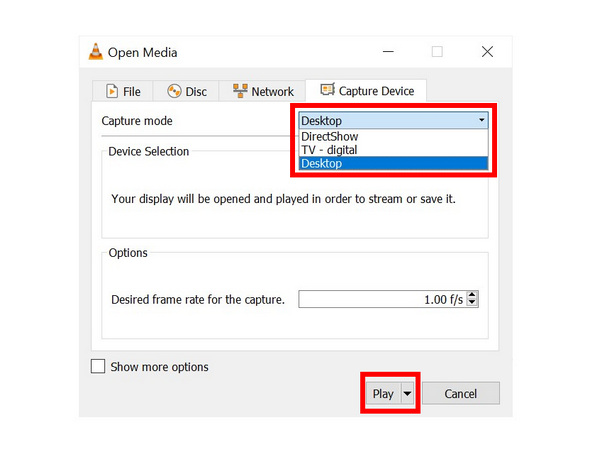Click the Network tab network icon
Screen dimensions: 600x462
pos(240,91)
